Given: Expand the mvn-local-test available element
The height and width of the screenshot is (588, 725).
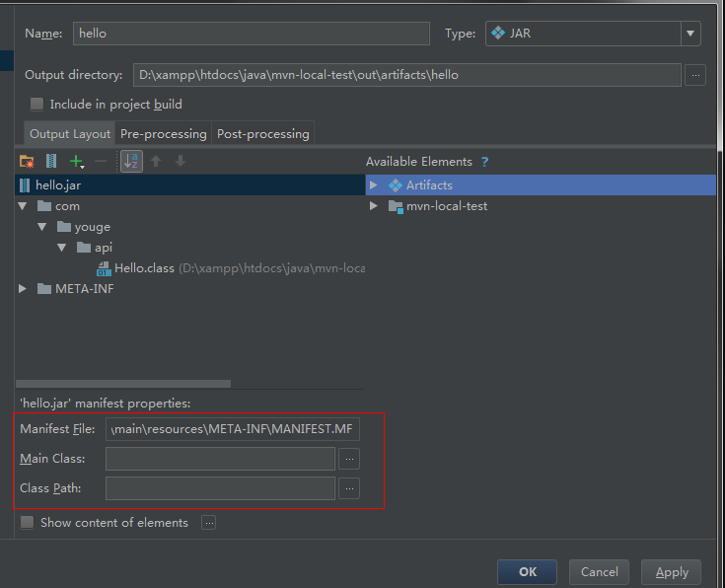Looking at the screenshot, I should point(374,206).
